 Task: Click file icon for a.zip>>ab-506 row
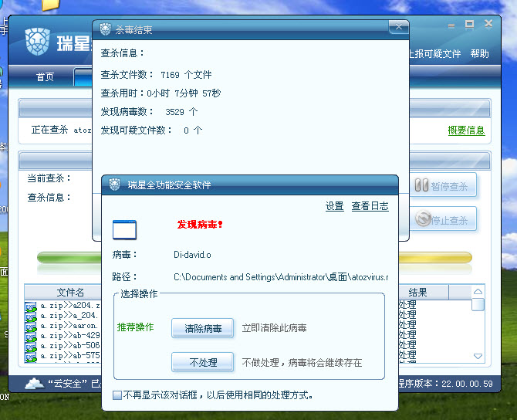point(30,347)
